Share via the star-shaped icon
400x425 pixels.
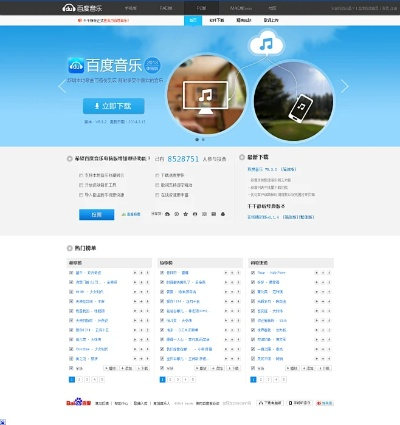coord(186,214)
